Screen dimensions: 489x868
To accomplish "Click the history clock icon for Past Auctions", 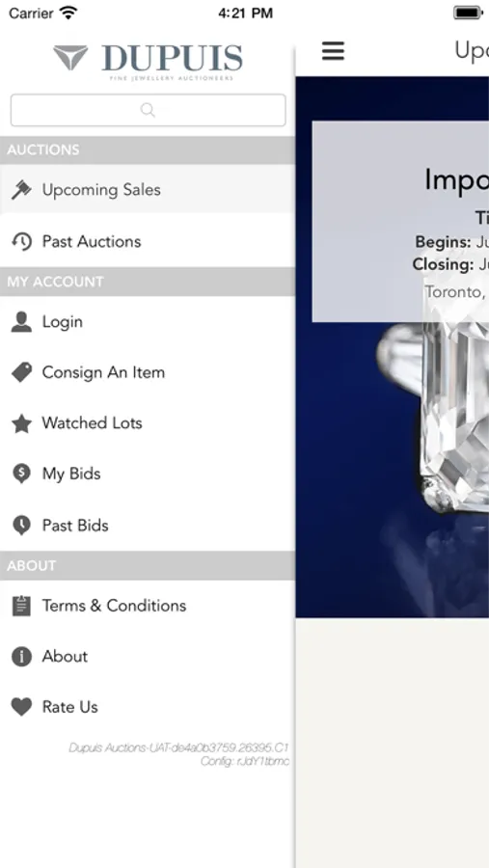I will pos(21,241).
